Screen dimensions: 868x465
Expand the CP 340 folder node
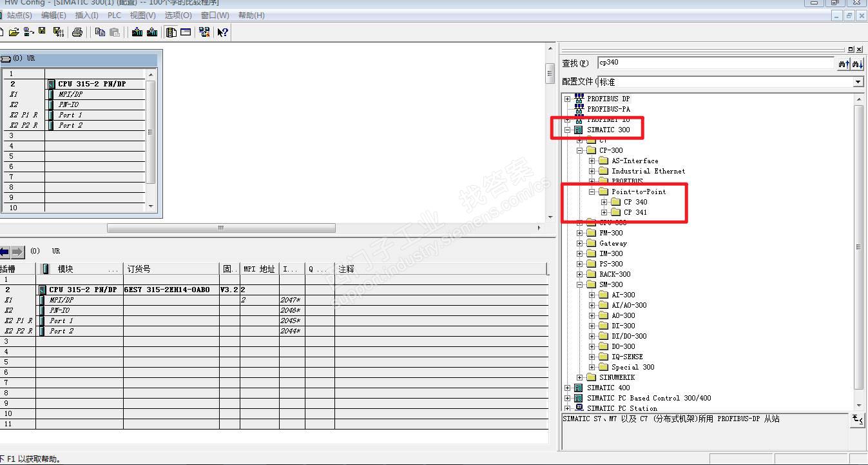point(604,202)
